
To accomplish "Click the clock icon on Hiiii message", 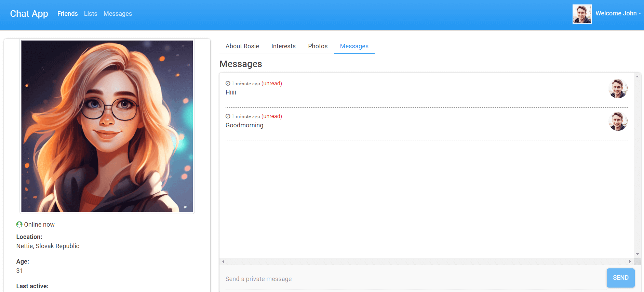I will point(228,83).
